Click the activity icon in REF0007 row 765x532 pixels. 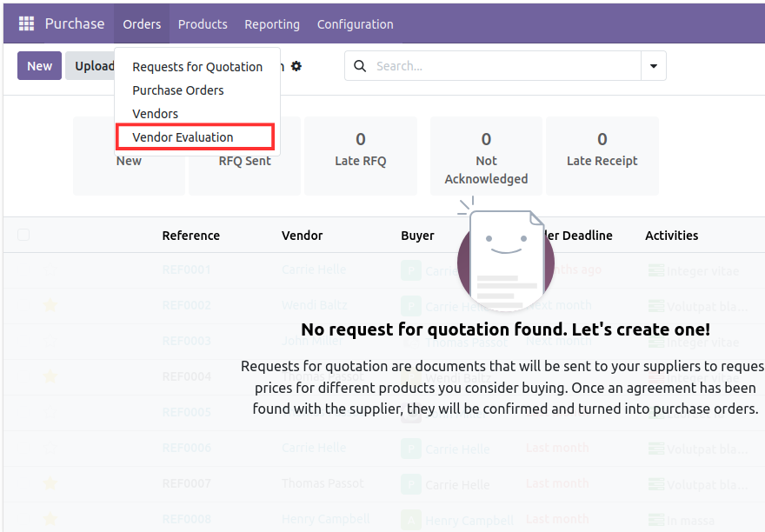(x=656, y=483)
